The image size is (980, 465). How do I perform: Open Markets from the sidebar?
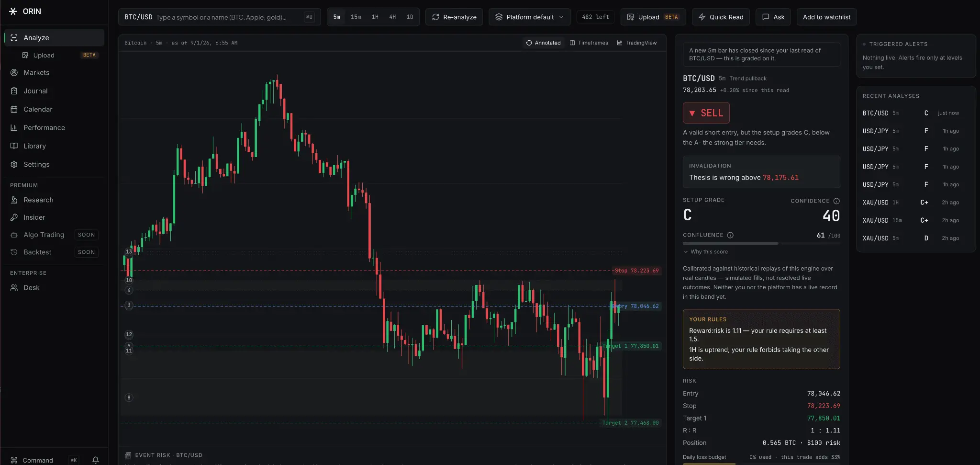point(54,73)
